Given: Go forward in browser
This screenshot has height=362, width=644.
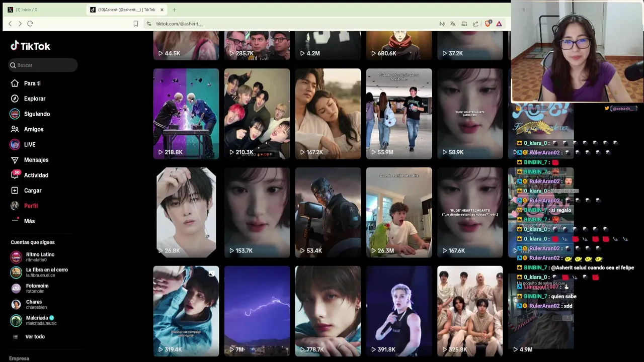Looking at the screenshot, I should click(x=20, y=24).
